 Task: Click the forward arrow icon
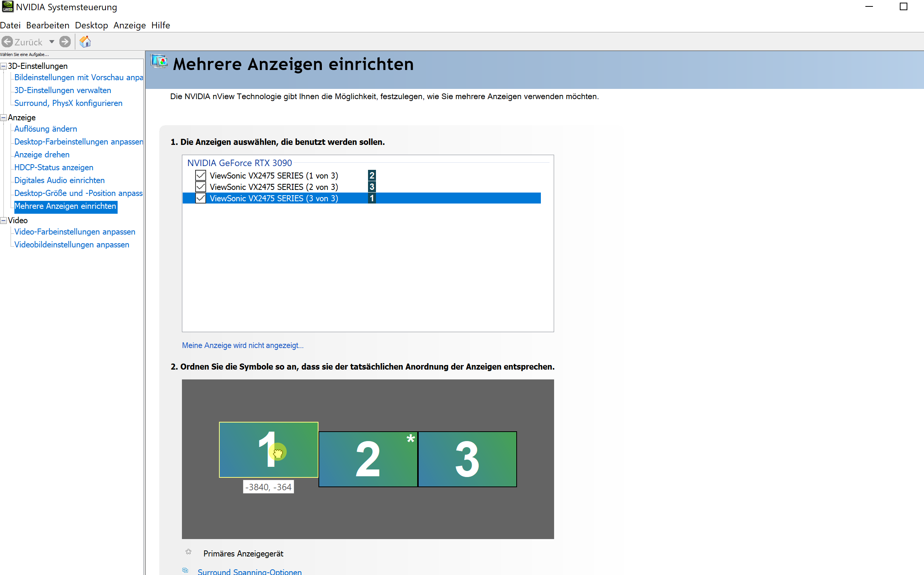pyautogui.click(x=65, y=42)
